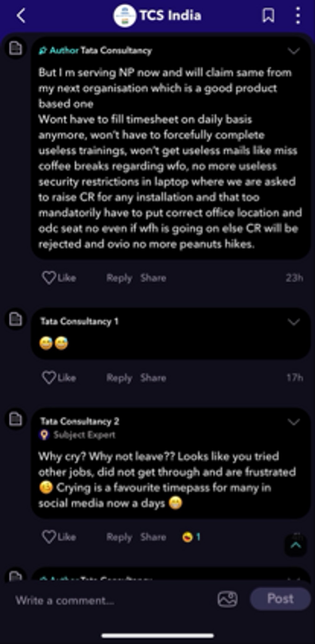Tap the TCS India channel logo
315x644 pixels.
(x=124, y=16)
